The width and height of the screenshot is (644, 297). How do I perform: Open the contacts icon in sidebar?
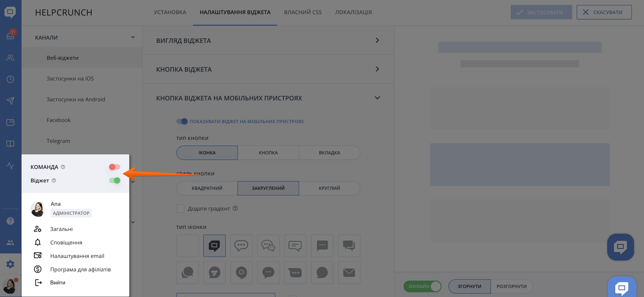(10, 58)
